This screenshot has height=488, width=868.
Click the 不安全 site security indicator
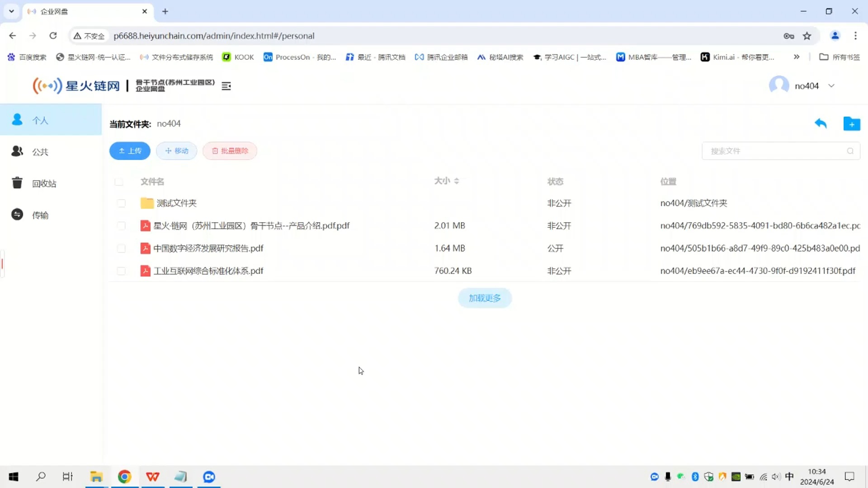(x=89, y=36)
